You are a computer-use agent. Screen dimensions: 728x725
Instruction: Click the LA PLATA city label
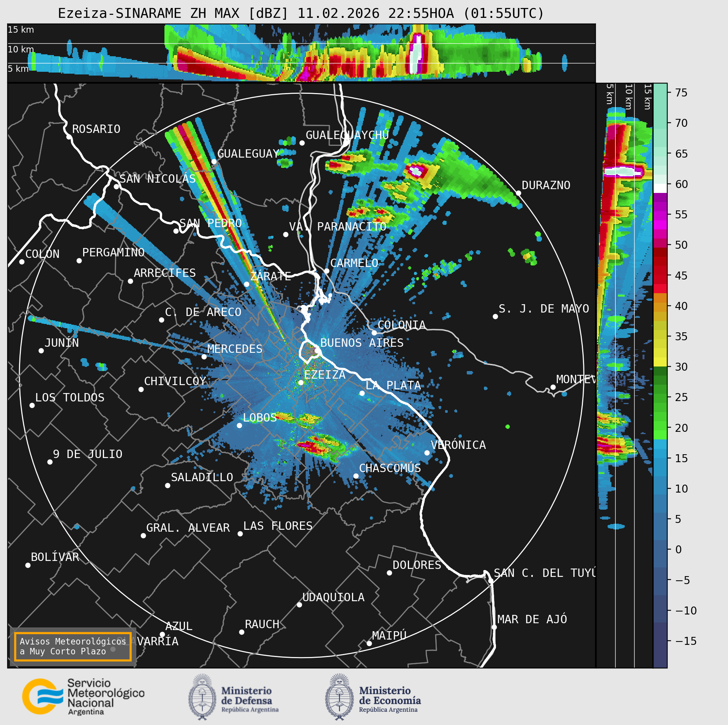393,385
